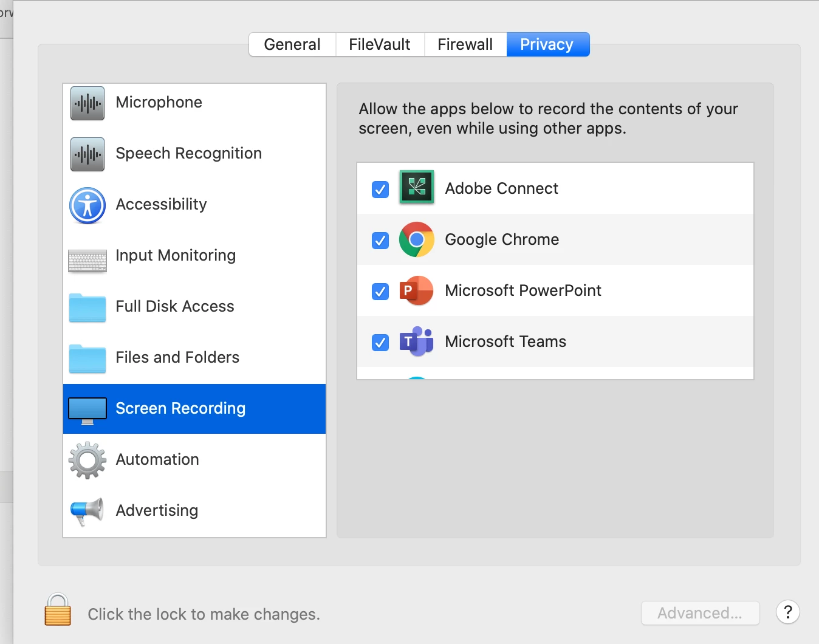Screen dimensions: 819x644
Task: Click the lock icon to make changes
Action: (58, 609)
